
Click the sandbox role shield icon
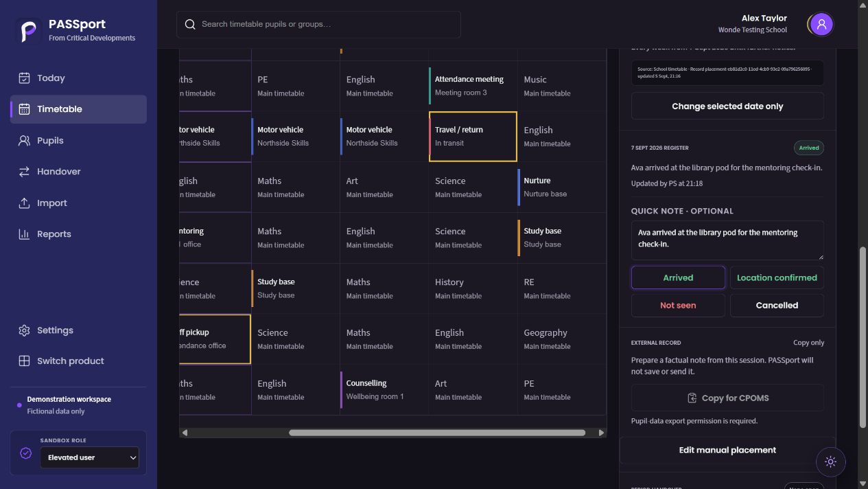coord(25,453)
